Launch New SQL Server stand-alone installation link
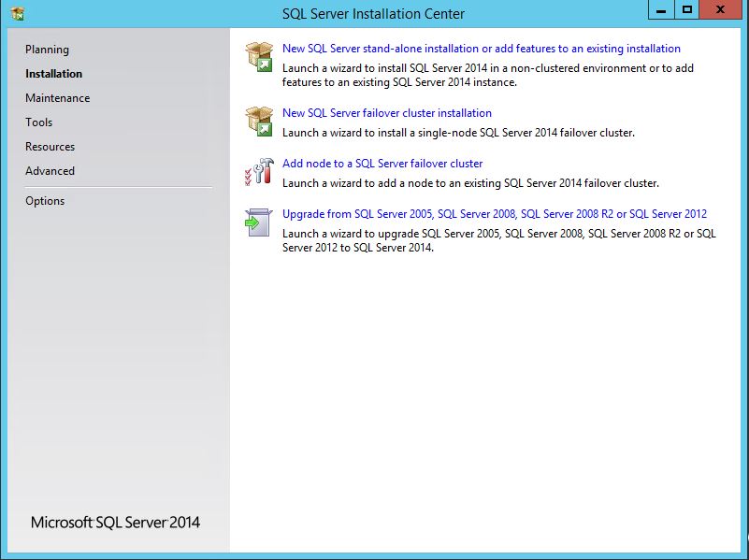This screenshot has width=749, height=560. (x=481, y=49)
